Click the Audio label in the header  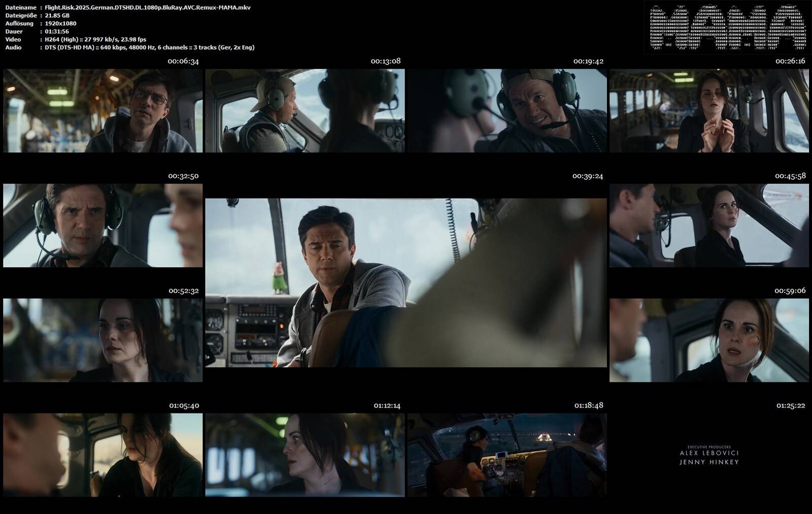click(13, 48)
